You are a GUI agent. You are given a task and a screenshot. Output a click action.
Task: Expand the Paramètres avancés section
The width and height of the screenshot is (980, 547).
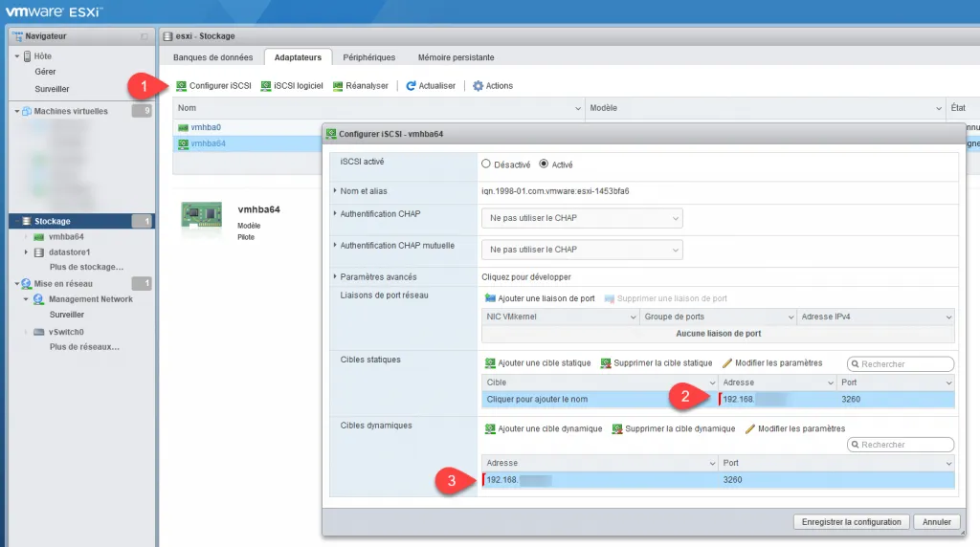pyautogui.click(x=335, y=277)
